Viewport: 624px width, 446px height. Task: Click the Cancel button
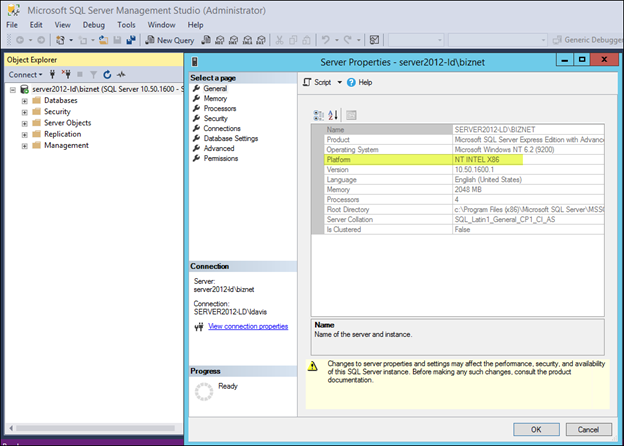[x=588, y=429]
